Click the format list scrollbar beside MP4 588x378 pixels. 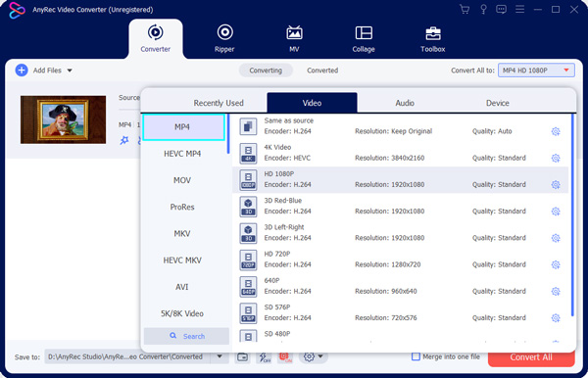pyautogui.click(x=228, y=134)
